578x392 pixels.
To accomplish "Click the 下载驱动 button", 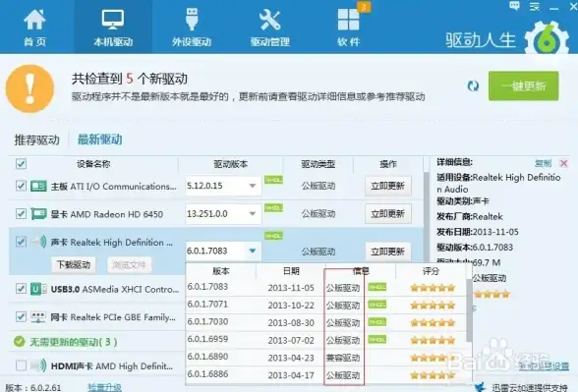I will tap(74, 265).
